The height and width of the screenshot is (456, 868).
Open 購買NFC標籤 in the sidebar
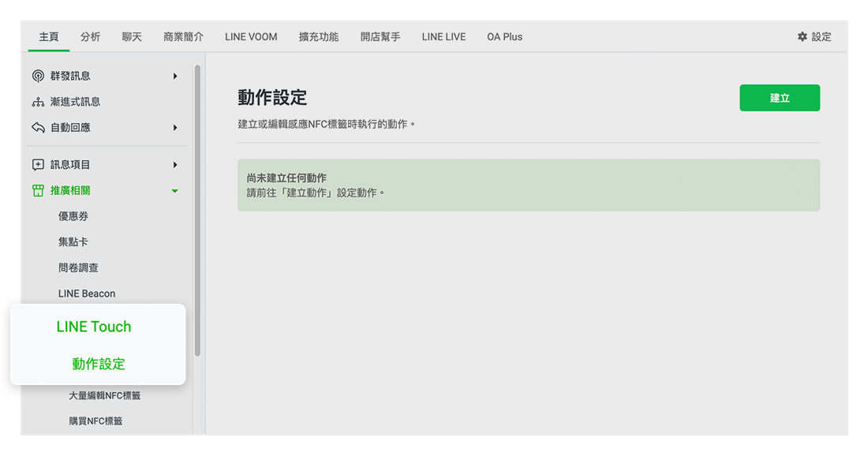(95, 421)
